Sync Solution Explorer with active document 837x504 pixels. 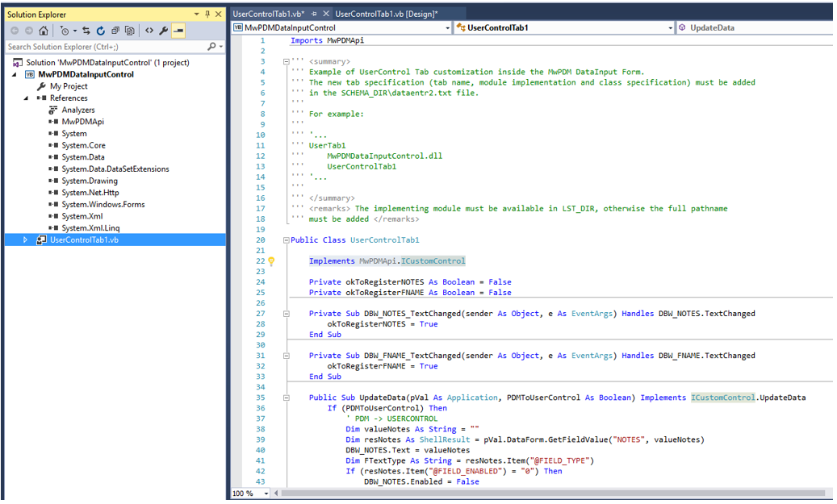click(x=86, y=31)
